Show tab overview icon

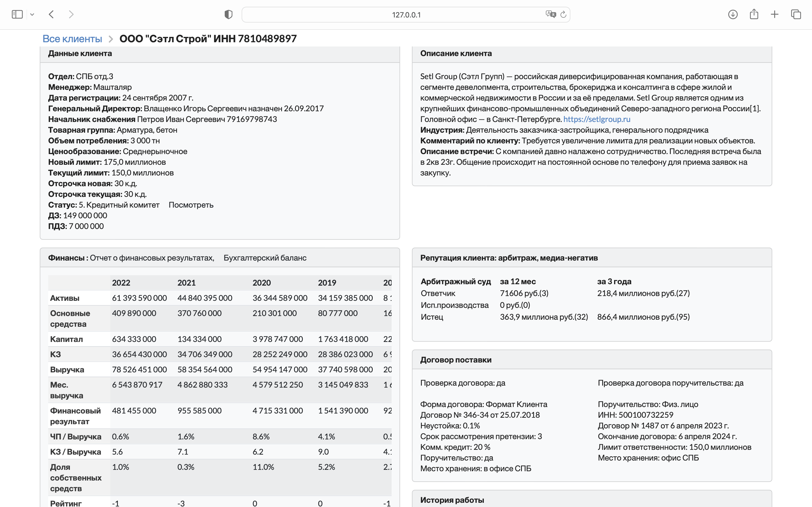796,14
